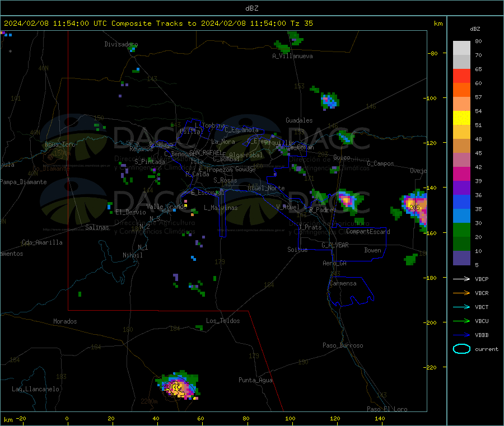The width and height of the screenshot is (504, 426).
Task: Click the 'Morados' map label
Action: [65, 321]
